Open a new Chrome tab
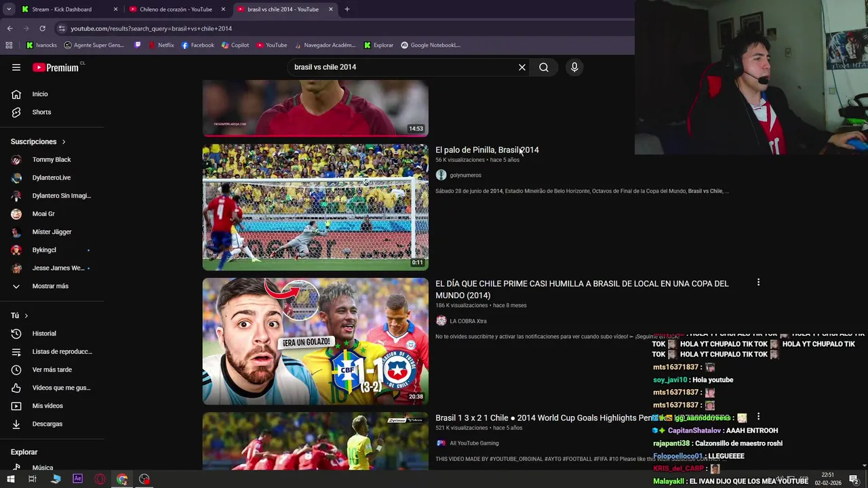 coord(347,9)
